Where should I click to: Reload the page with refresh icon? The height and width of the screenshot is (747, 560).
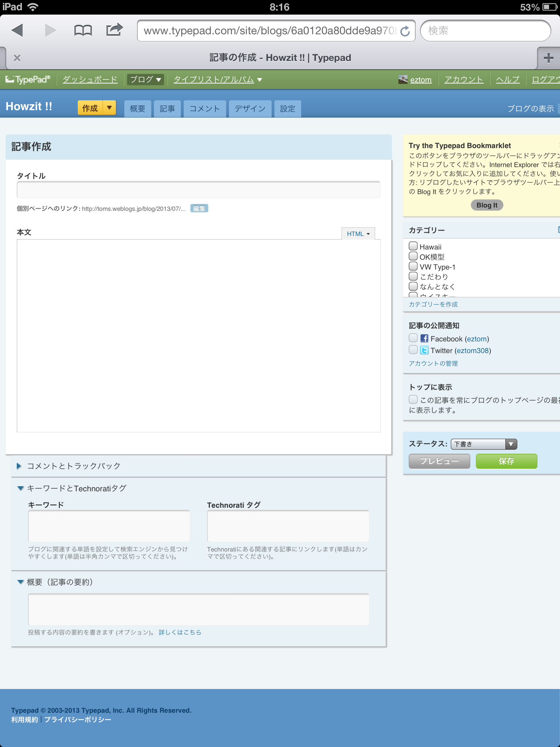(x=405, y=31)
